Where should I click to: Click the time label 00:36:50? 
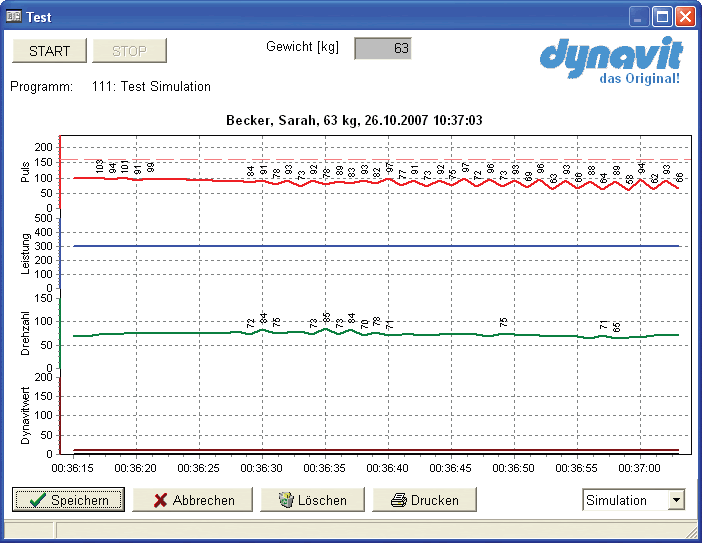(x=514, y=468)
